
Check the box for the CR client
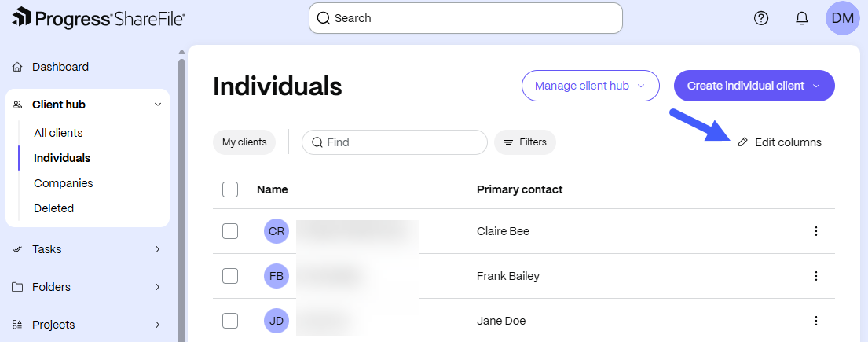[229, 231]
